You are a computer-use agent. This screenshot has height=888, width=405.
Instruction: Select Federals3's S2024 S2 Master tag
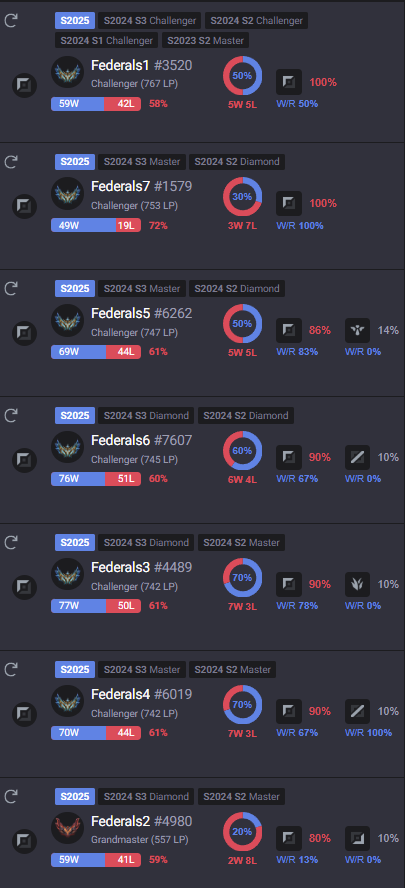click(x=241, y=542)
